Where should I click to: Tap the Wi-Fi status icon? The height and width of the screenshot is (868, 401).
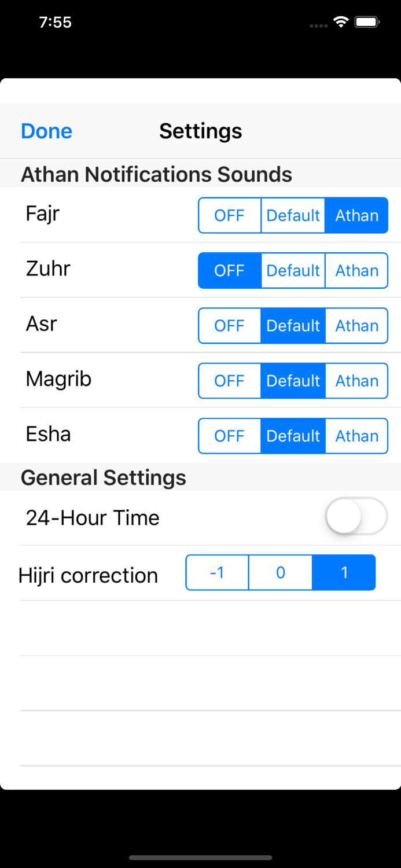click(340, 21)
